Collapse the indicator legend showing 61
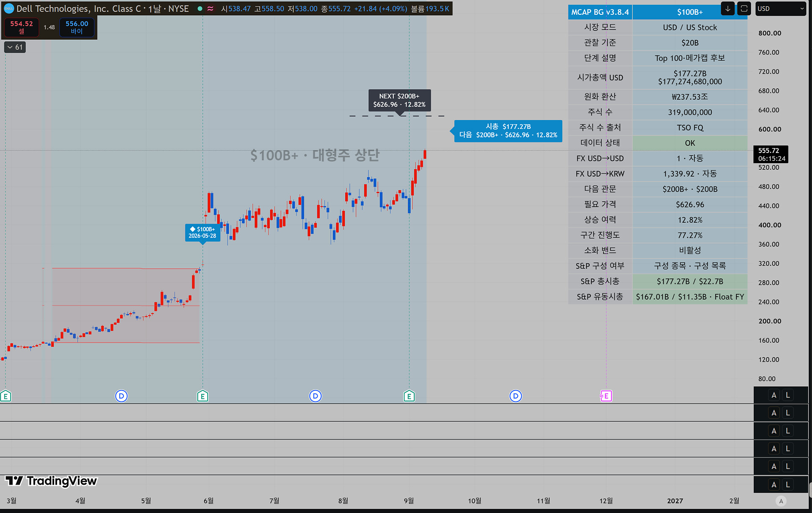Screen dimensions: 812x513 [15, 47]
